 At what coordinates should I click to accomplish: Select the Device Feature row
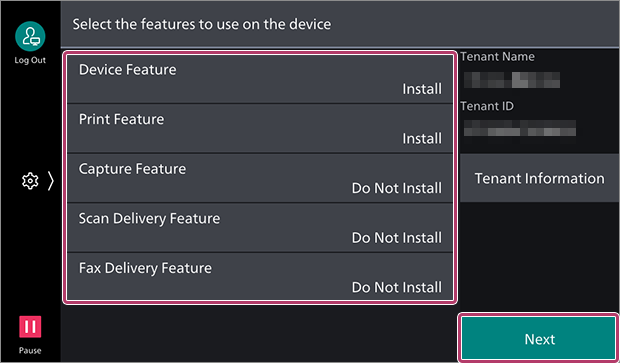point(260,79)
